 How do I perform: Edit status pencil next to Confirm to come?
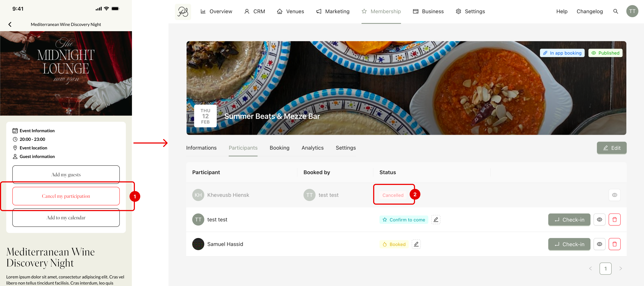(435, 219)
